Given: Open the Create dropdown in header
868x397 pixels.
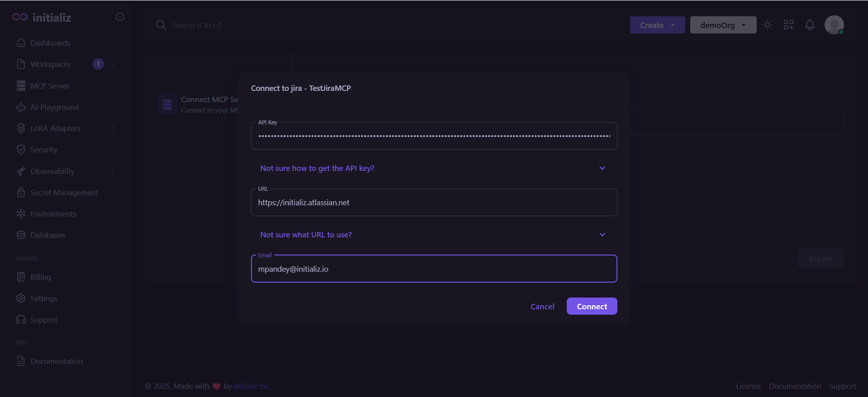Looking at the screenshot, I should [657, 25].
